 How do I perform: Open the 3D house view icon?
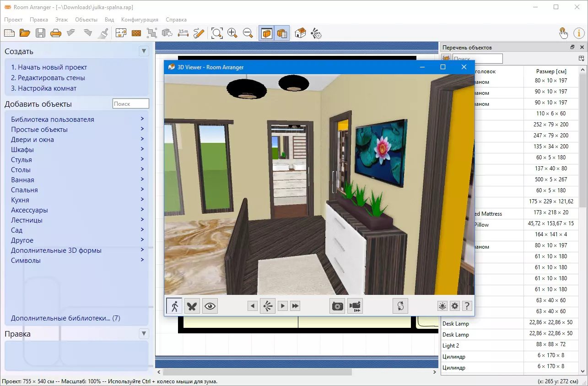[301, 33]
